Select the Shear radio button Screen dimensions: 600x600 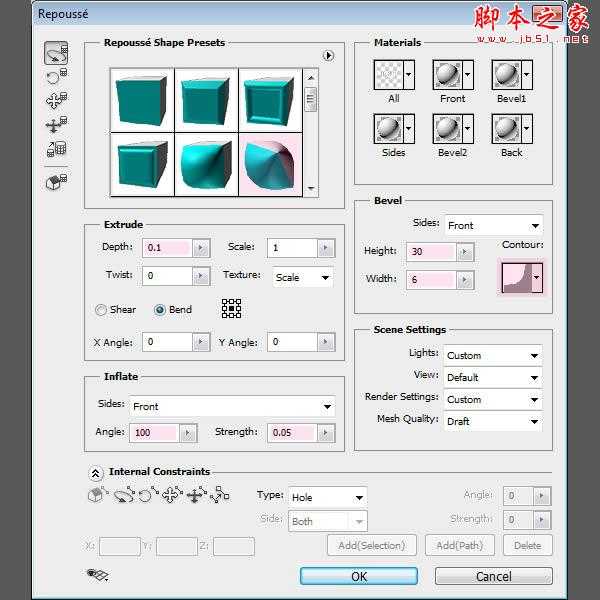click(101, 310)
